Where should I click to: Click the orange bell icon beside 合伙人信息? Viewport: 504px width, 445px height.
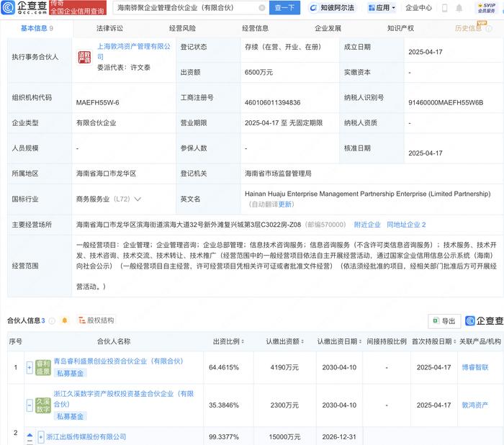(65, 320)
